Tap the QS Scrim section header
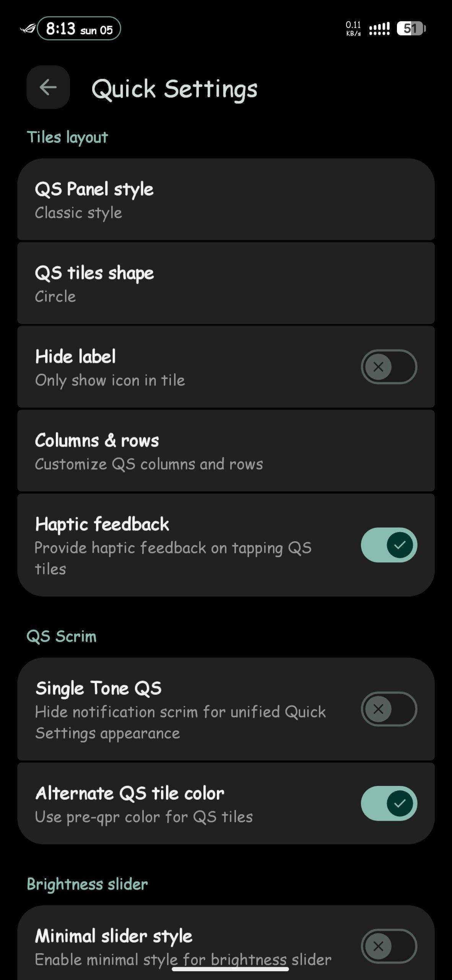This screenshot has height=980, width=452. pos(62,637)
